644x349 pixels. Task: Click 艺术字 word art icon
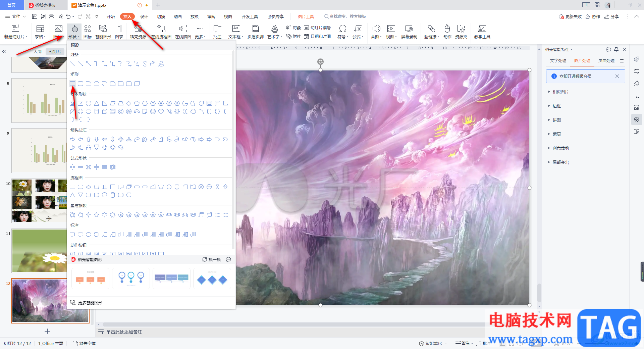tap(275, 32)
